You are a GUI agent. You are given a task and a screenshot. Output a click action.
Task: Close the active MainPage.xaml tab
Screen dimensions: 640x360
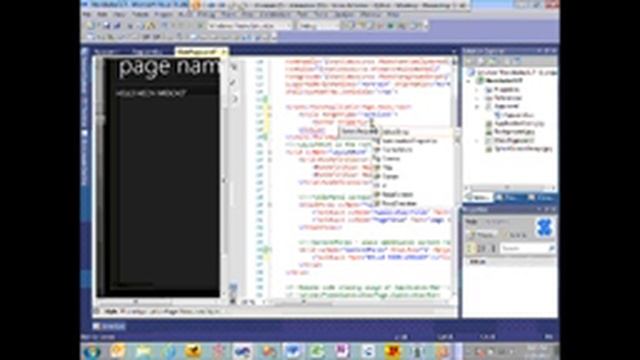[x=224, y=52]
